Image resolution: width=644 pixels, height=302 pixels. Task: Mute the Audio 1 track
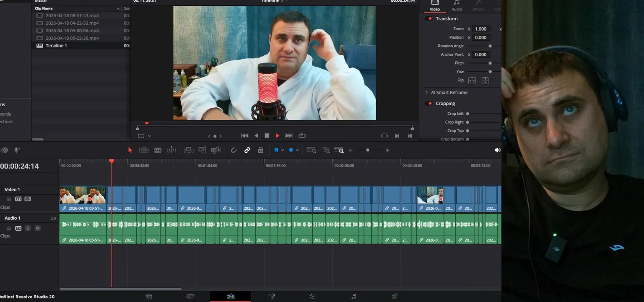pyautogui.click(x=38, y=228)
